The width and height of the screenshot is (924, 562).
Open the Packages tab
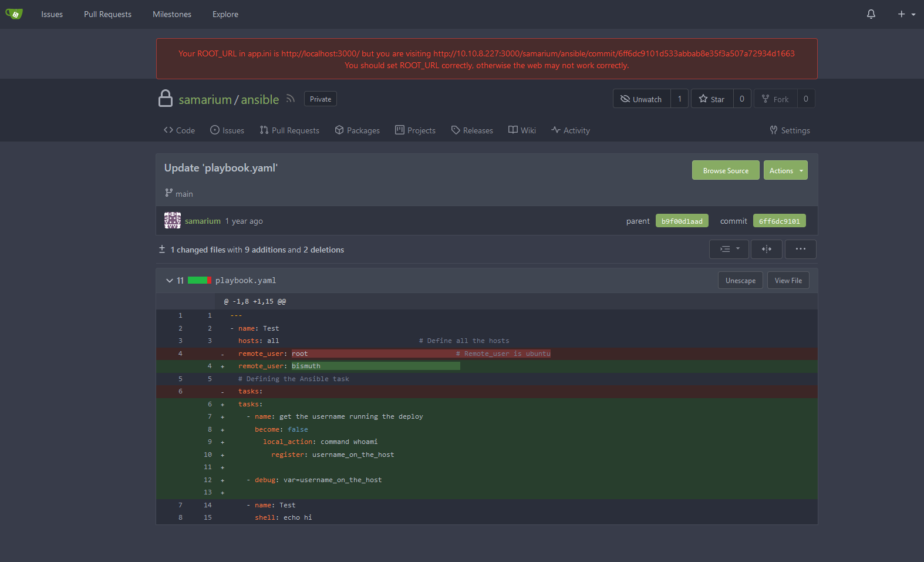pos(357,130)
